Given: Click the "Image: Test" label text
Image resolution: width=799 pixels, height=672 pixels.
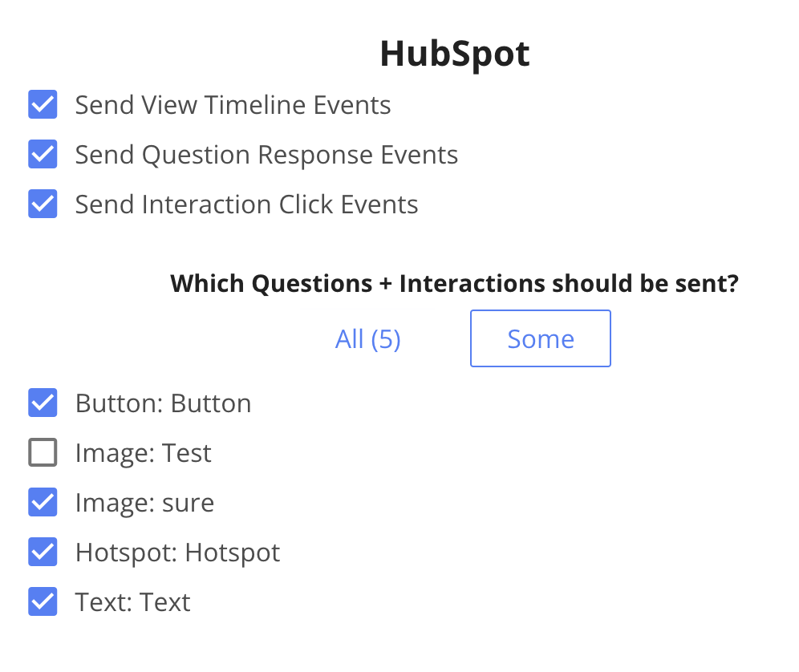Looking at the screenshot, I should click(143, 453).
